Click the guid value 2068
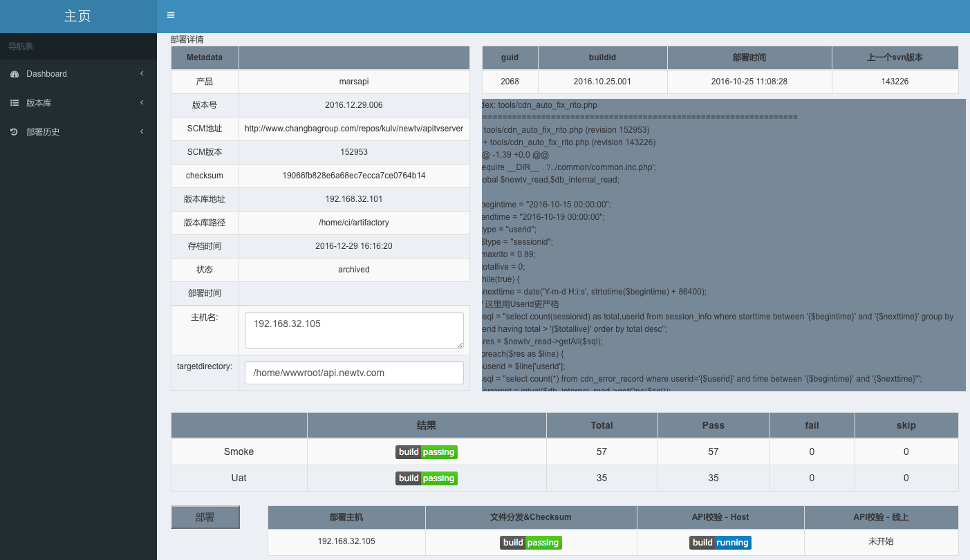 [510, 82]
